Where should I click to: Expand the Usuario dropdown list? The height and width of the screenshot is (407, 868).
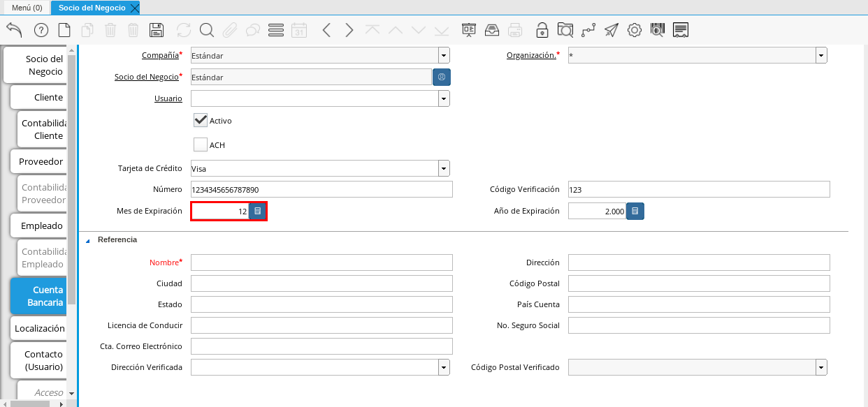[x=444, y=98]
